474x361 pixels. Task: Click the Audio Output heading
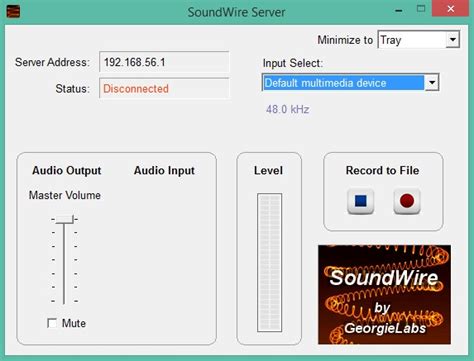point(67,171)
